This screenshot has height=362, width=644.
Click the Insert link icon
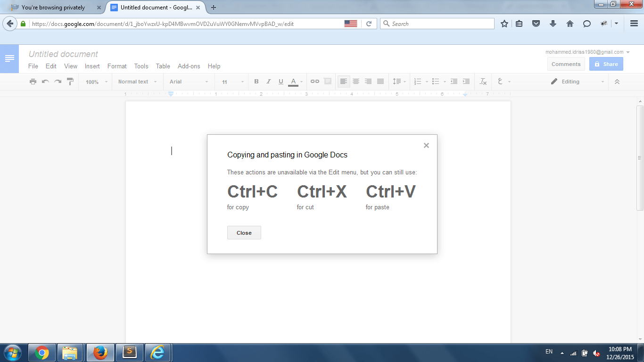tap(315, 82)
